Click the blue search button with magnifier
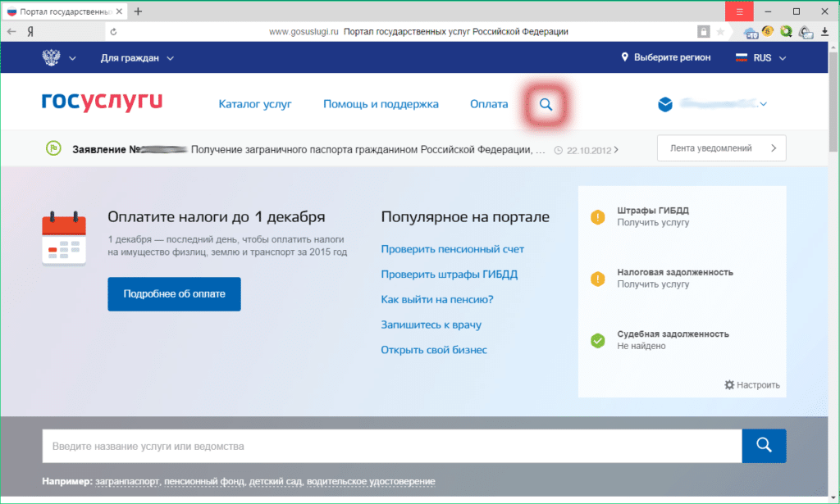Screen dimensions: 840x504 [x=764, y=446]
